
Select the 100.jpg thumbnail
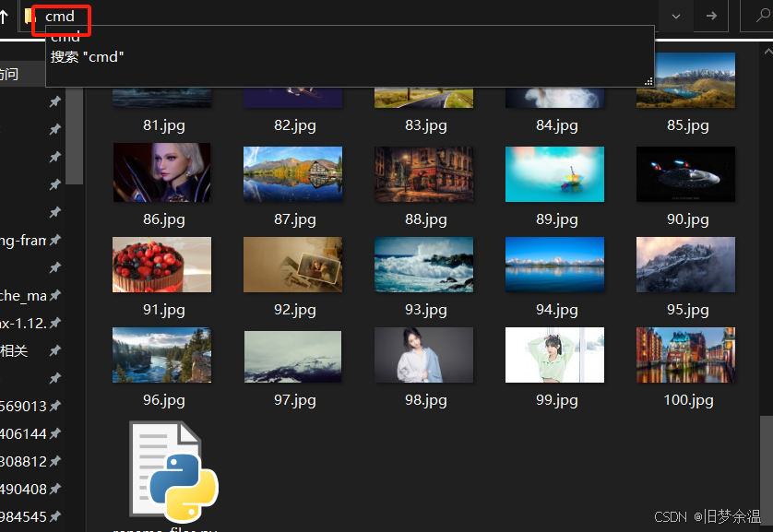pos(685,355)
